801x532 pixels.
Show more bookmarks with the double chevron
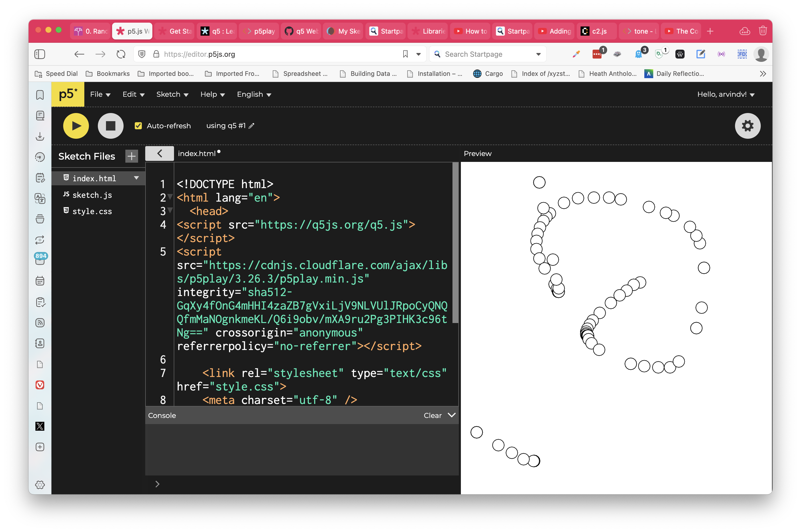point(763,74)
